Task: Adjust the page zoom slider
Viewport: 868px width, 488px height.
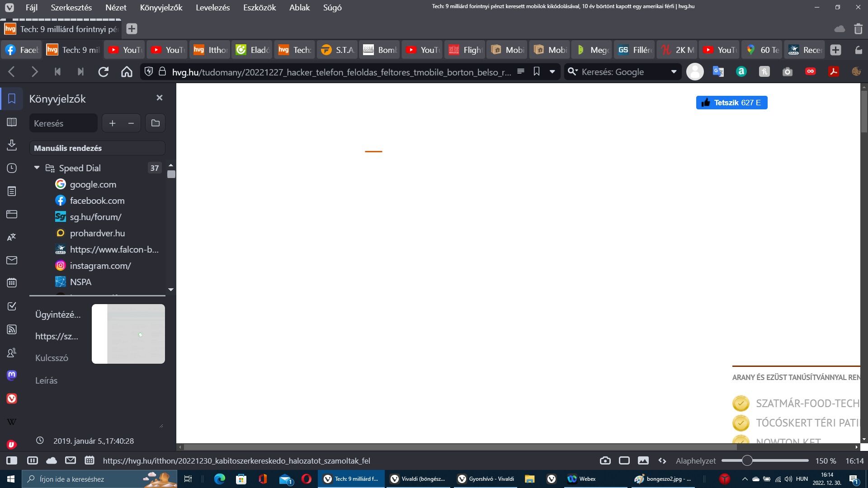Action: (x=747, y=460)
